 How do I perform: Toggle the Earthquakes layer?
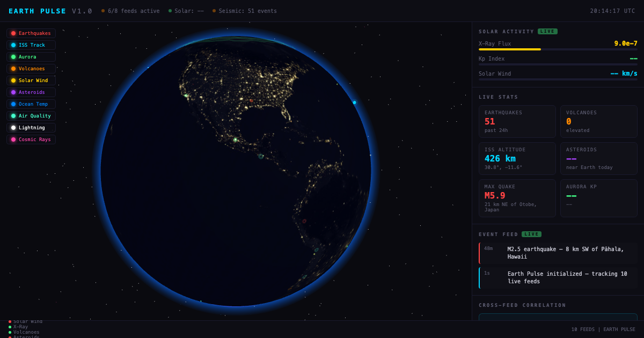pos(31,33)
